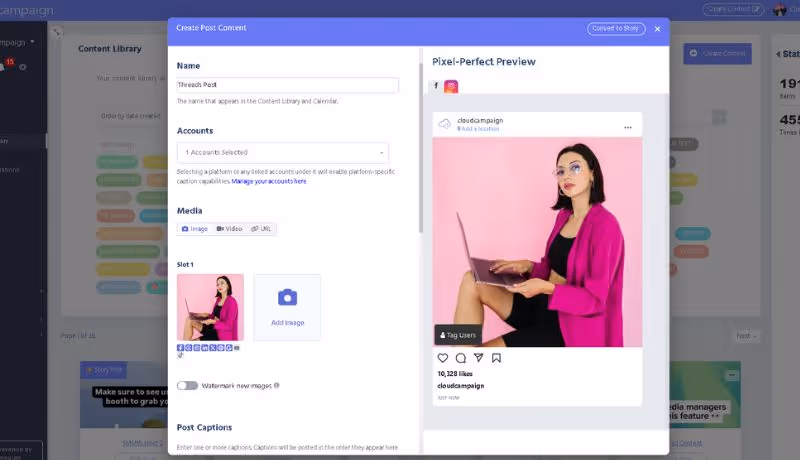
Task: Click the Post Captions heading
Action: tap(204, 427)
